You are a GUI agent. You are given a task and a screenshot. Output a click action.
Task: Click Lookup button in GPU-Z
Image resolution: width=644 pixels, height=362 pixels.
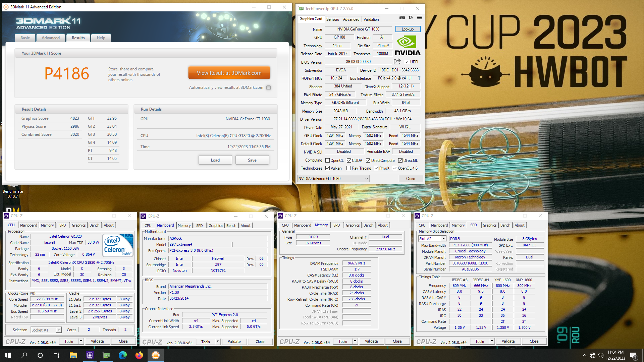tap(408, 29)
